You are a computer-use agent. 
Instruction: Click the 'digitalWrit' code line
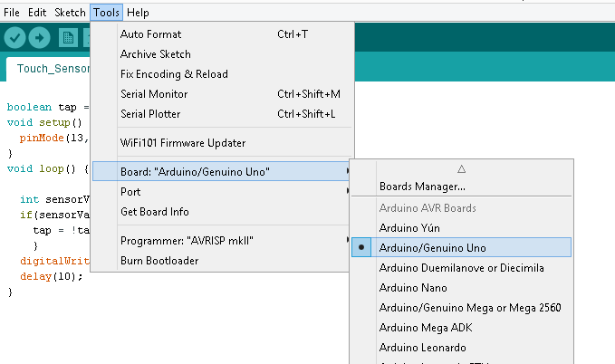55,262
